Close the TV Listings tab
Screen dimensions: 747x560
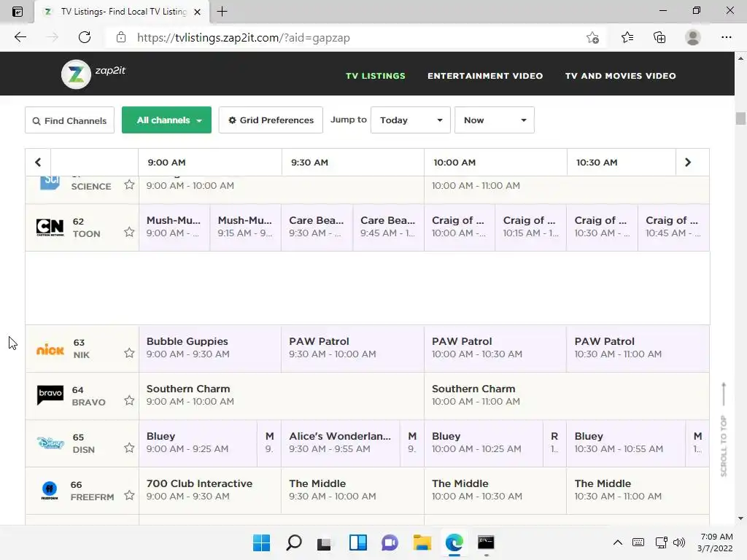point(197,12)
